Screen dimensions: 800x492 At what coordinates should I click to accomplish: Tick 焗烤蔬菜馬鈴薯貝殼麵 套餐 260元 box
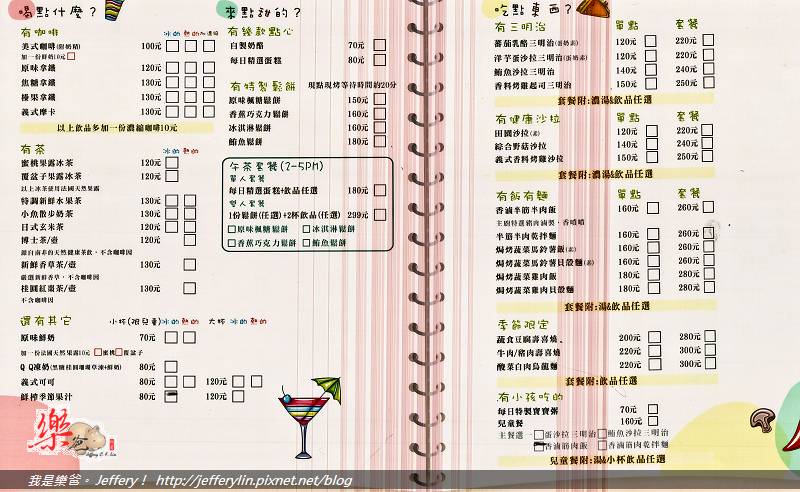709,260
